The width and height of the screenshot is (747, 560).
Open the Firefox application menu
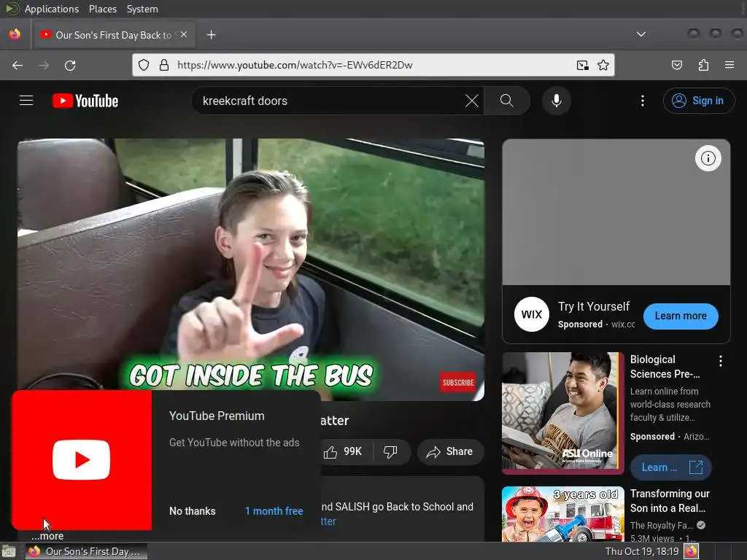click(729, 65)
